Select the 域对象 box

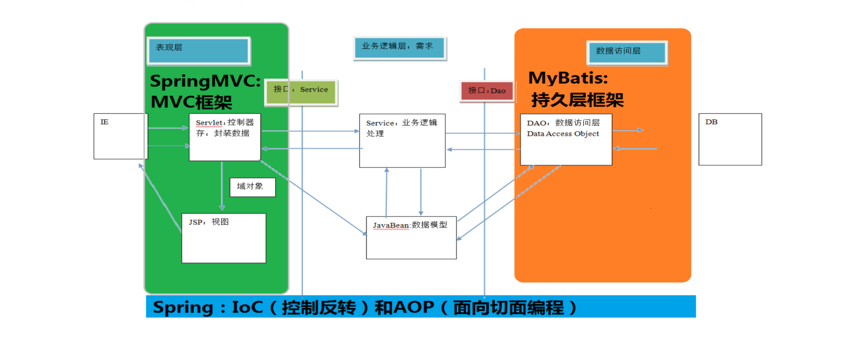pyautogui.click(x=253, y=187)
